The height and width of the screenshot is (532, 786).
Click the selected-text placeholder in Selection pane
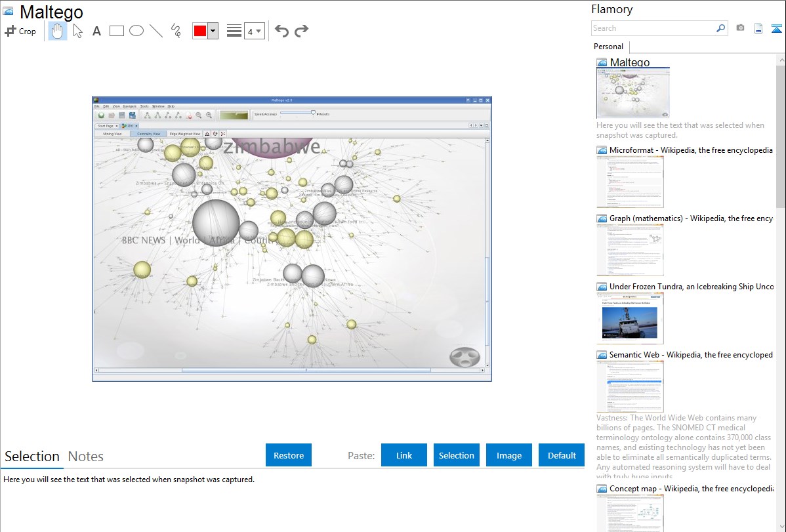[x=129, y=480]
